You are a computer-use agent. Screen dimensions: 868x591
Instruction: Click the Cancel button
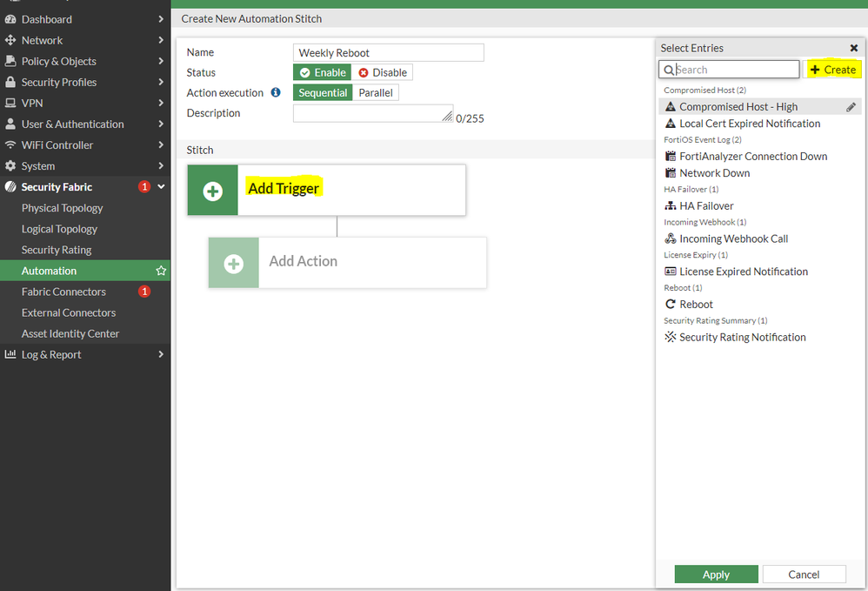804,574
